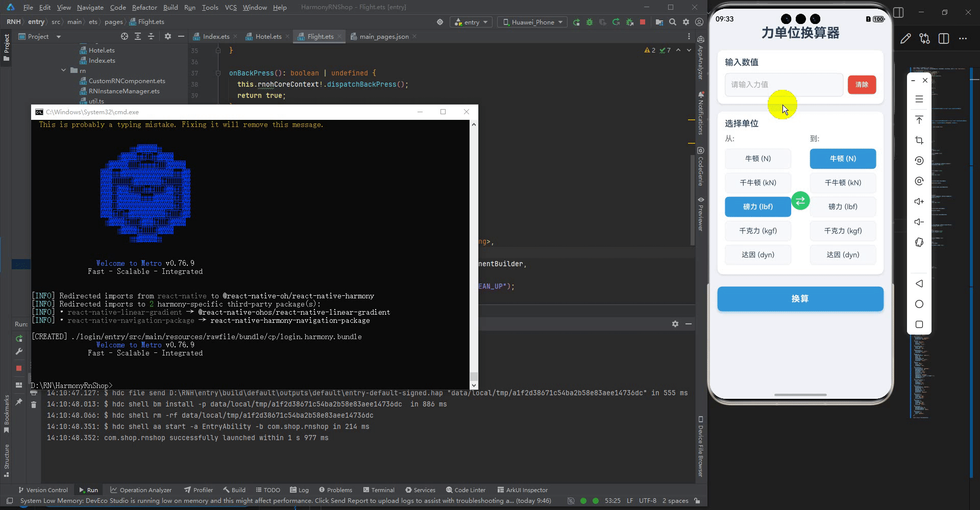The width and height of the screenshot is (980, 510).
Task: Click emulator volume up icon
Action: coord(919,201)
